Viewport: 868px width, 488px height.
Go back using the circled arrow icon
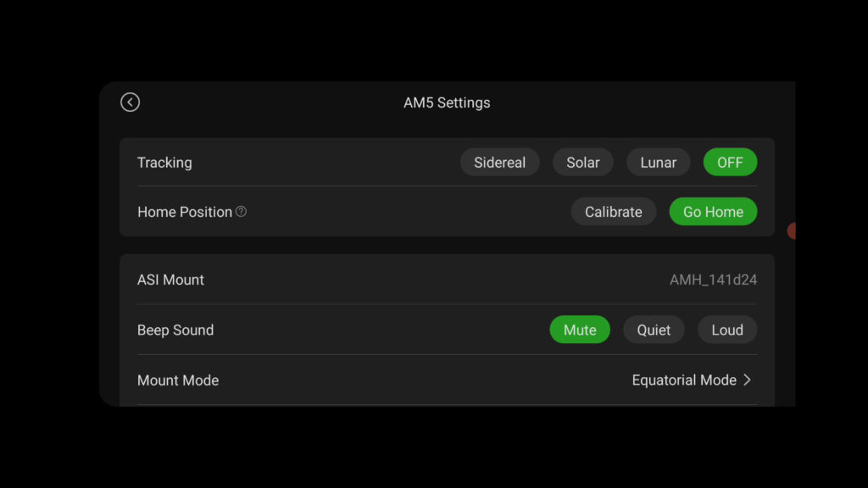click(x=130, y=103)
